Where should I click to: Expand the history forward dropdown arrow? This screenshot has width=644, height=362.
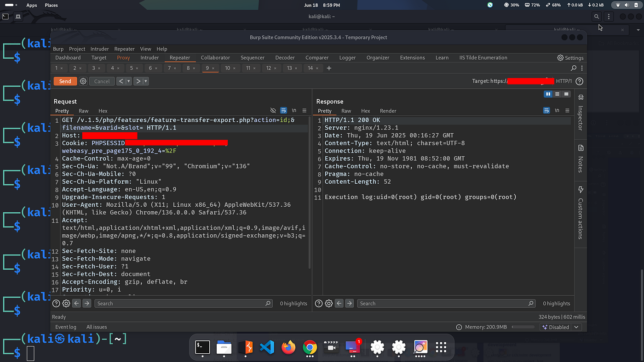pyautogui.click(x=146, y=81)
